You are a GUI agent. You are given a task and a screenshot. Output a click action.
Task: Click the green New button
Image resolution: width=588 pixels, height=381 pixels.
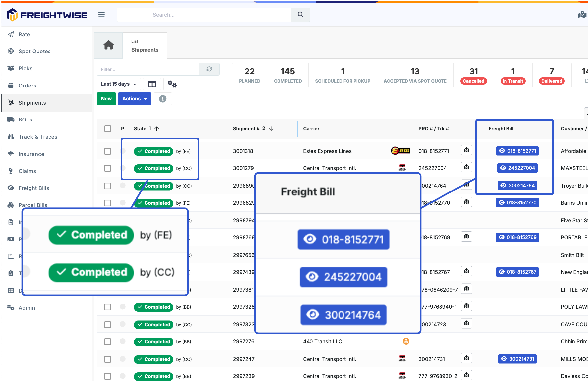106,99
